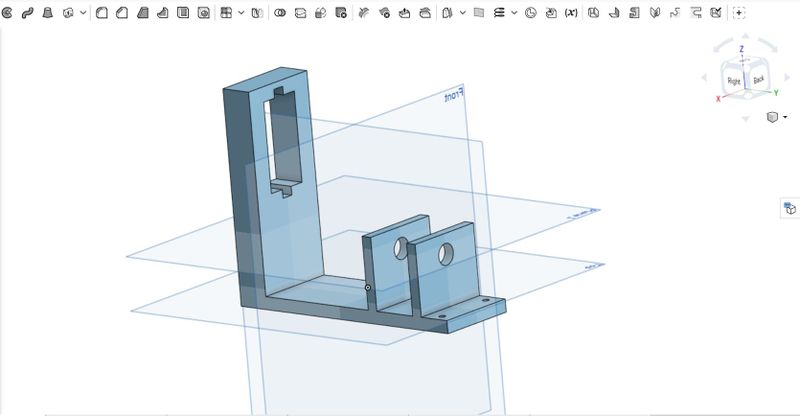
Task: Open the Boolean tool
Action: click(x=279, y=13)
